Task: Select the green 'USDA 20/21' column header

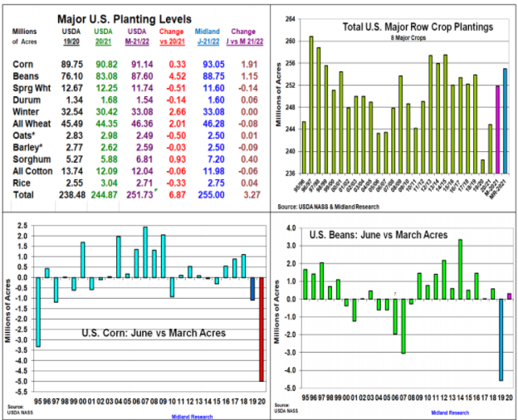Action: point(103,37)
